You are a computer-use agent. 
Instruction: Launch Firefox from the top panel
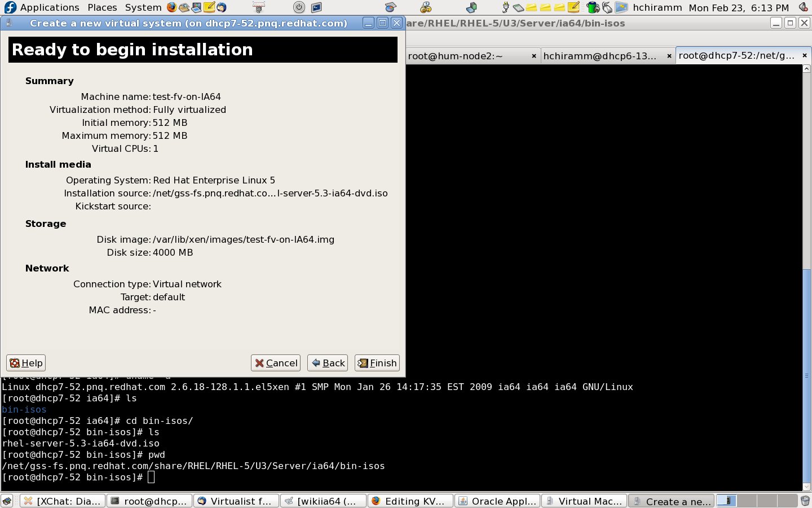pos(171,7)
